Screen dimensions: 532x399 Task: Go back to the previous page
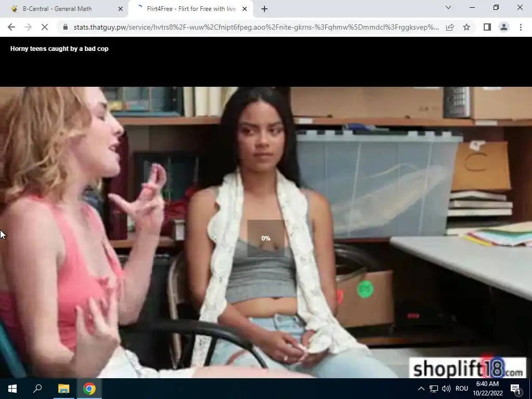point(11,27)
